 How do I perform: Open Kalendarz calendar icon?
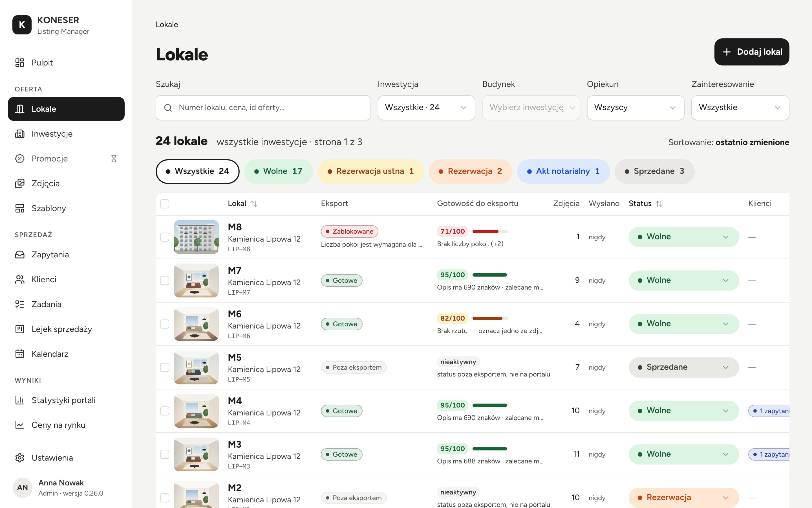click(20, 354)
